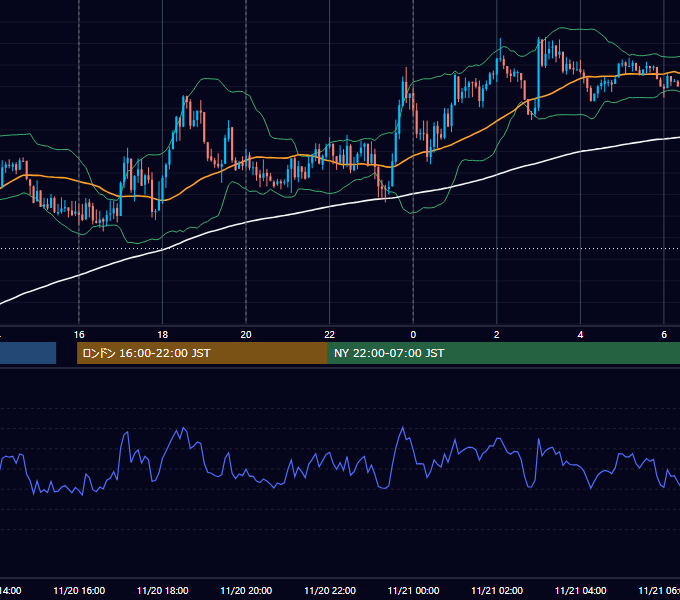Click the '22' hour axis label

point(330,335)
